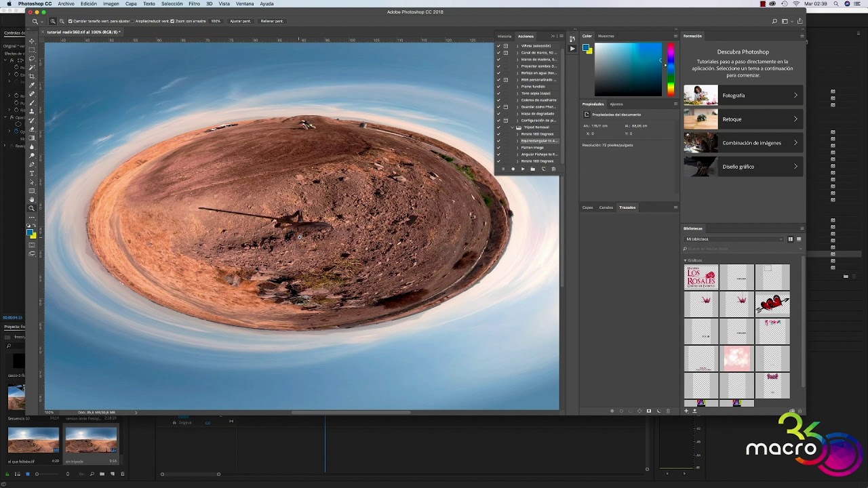The height and width of the screenshot is (488, 868).
Task: Open the Filtro menu
Action: tap(194, 4)
